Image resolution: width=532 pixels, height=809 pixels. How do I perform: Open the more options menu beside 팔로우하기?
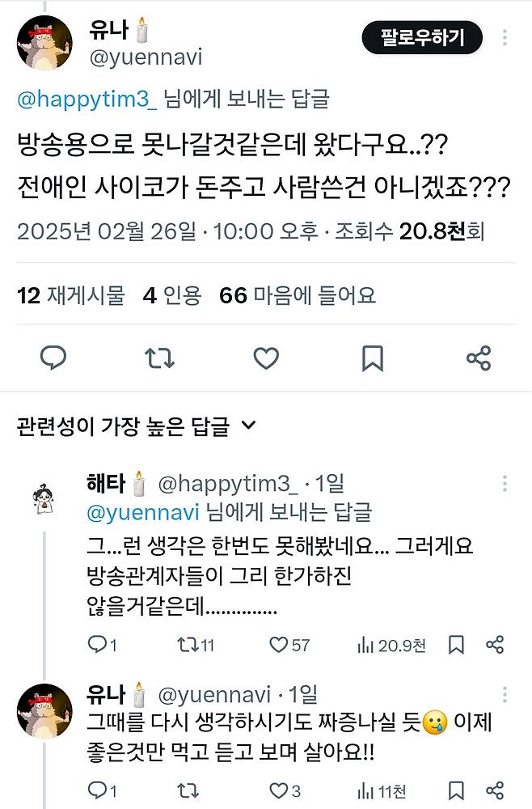click(x=505, y=37)
